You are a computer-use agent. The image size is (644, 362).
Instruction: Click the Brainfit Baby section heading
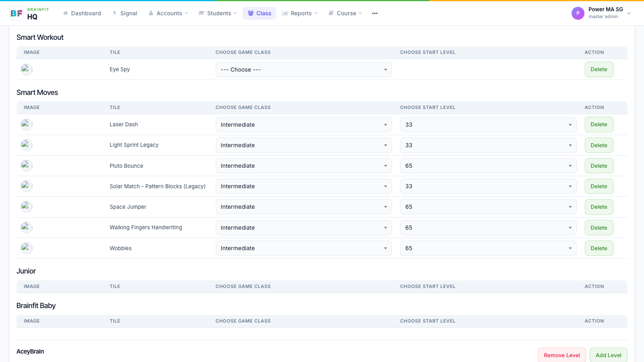click(x=36, y=306)
